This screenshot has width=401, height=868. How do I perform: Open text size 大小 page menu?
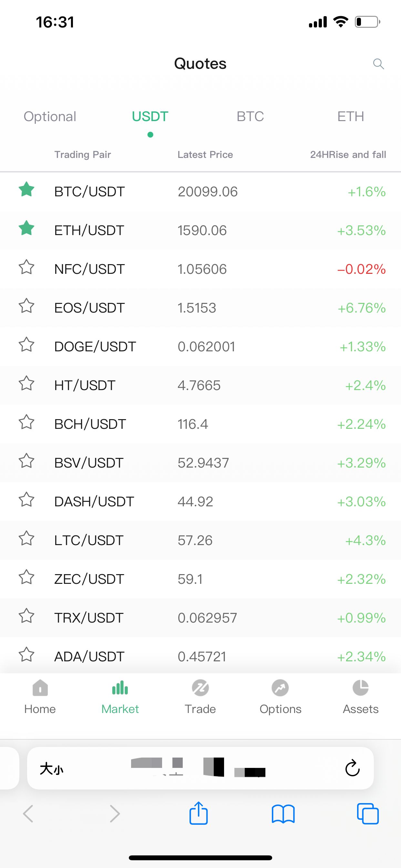point(51,769)
